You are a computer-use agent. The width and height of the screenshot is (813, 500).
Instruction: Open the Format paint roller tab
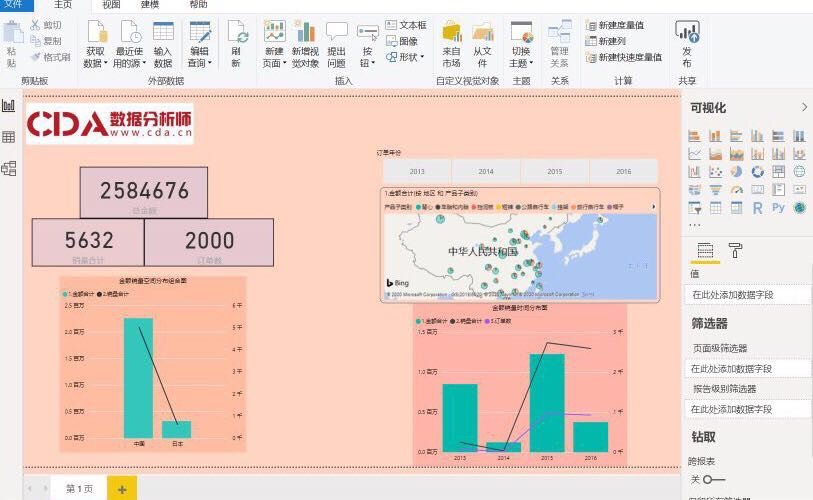(x=735, y=251)
